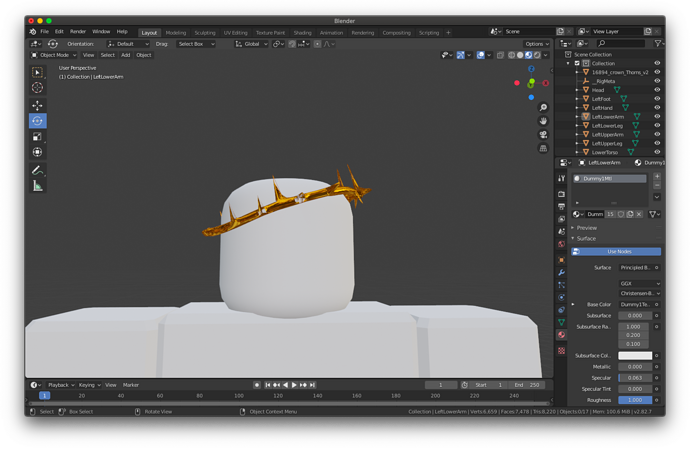690x449 pixels.
Task: Toggle camera view in the viewport
Action: click(543, 134)
